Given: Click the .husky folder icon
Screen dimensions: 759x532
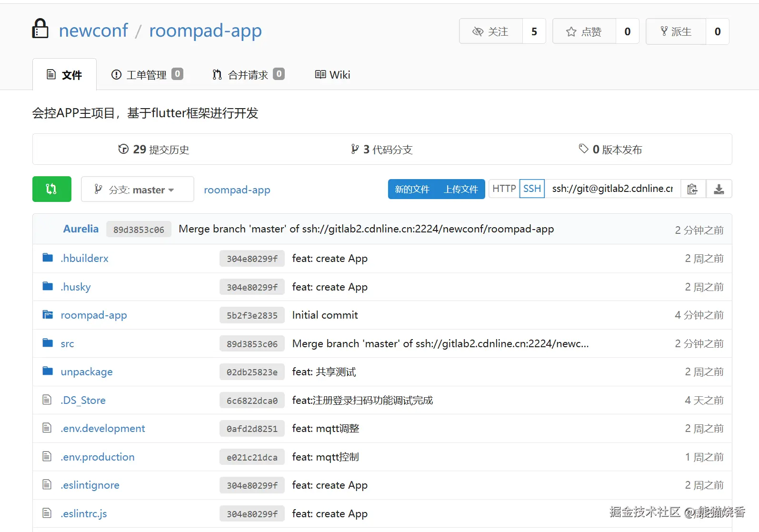Looking at the screenshot, I should (48, 286).
